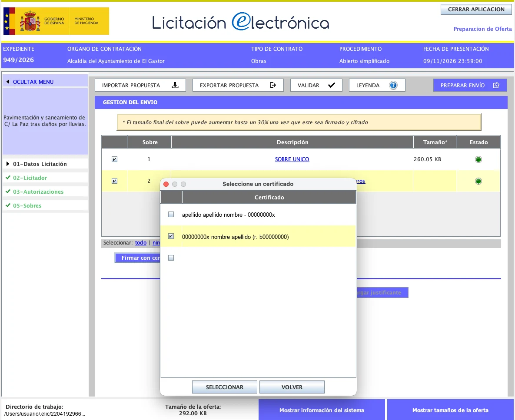This screenshot has height=420, width=515.
Task: Click the Importar Propuesta button
Action: [140, 85]
